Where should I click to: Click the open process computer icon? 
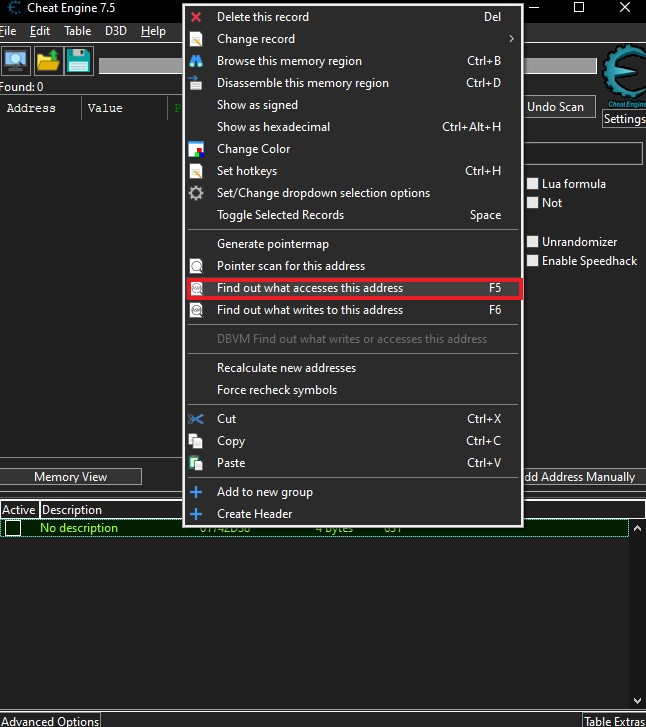16,61
